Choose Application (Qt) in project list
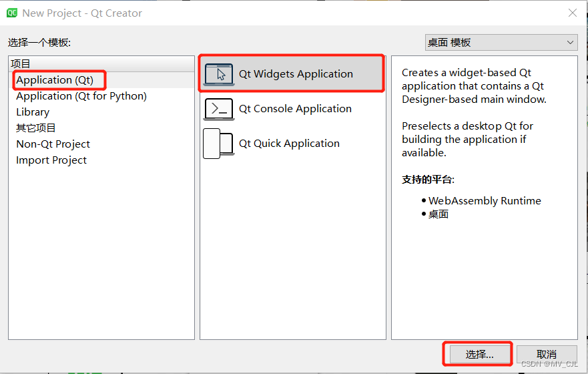This screenshot has height=374, width=588. (55, 80)
